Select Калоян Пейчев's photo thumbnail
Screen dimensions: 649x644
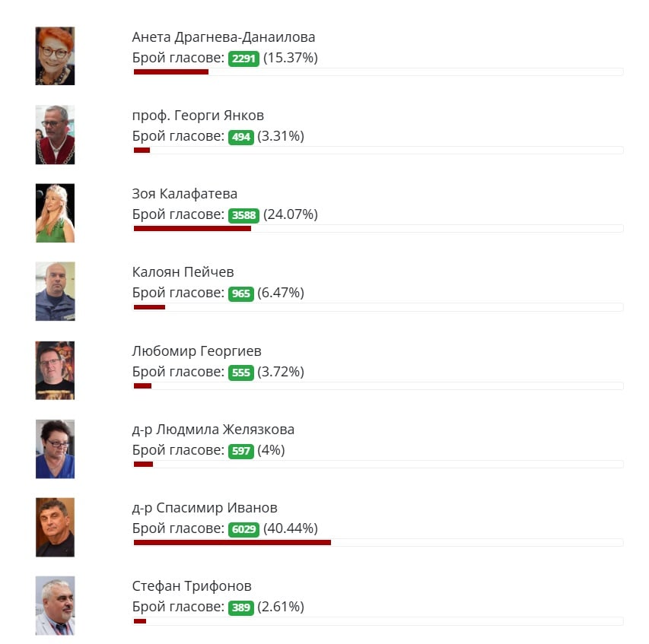pos(55,291)
